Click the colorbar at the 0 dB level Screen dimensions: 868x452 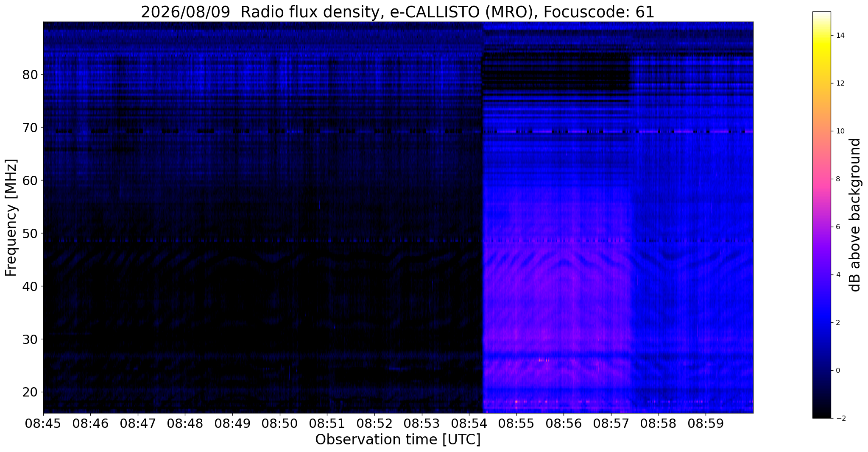pos(821,370)
